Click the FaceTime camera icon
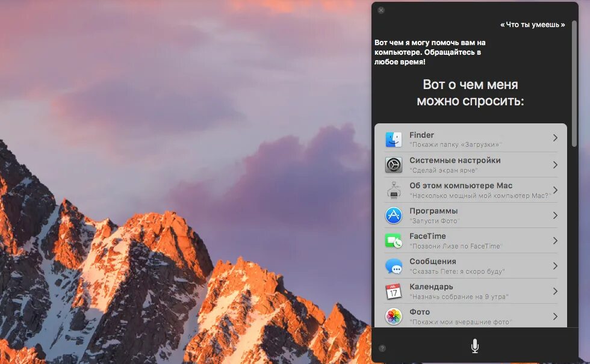The width and height of the screenshot is (590, 364). pyautogui.click(x=394, y=241)
